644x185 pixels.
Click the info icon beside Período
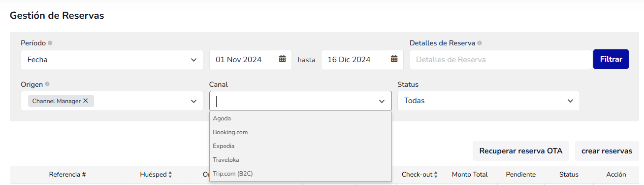click(x=50, y=43)
